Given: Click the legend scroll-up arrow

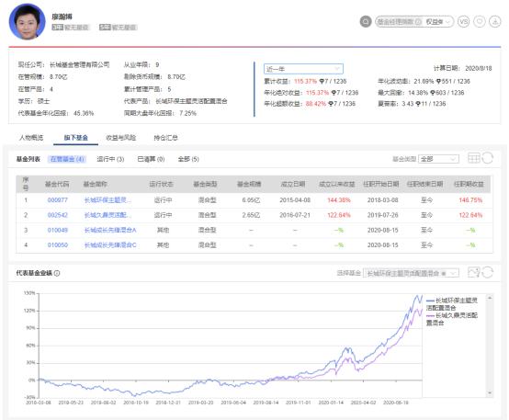Looking at the screenshot, I should tap(490, 298).
